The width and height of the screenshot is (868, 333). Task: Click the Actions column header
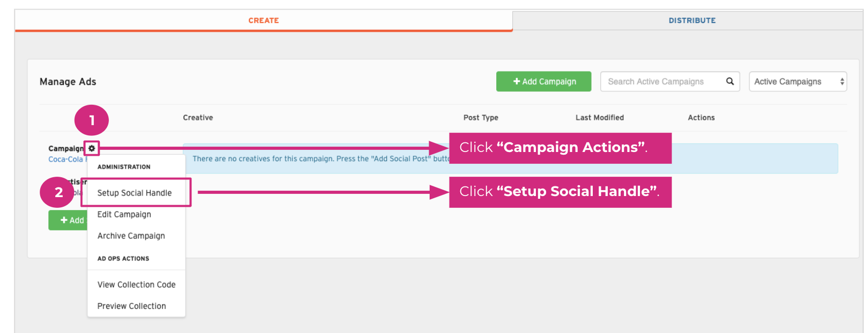click(701, 118)
